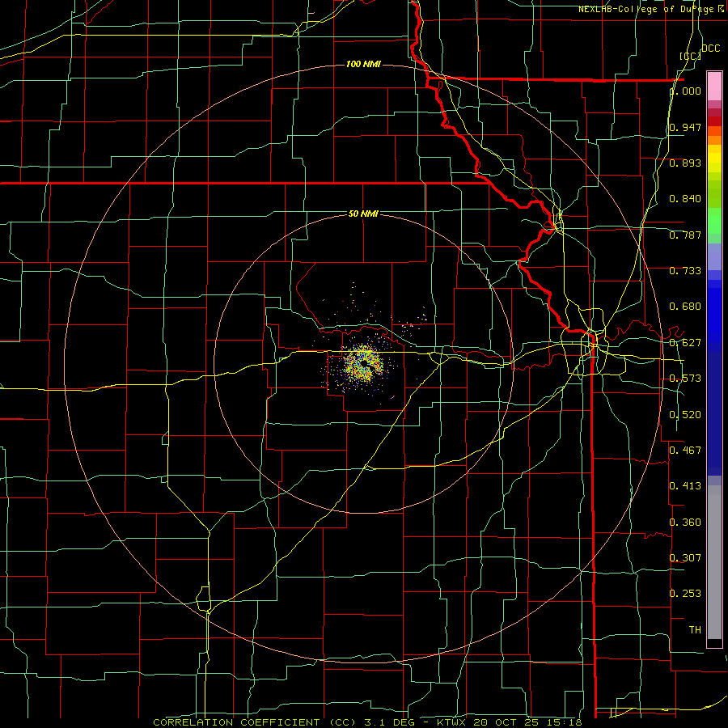728x728 pixels.
Task: Click the 0.307 color scale value
Action: coord(685,557)
